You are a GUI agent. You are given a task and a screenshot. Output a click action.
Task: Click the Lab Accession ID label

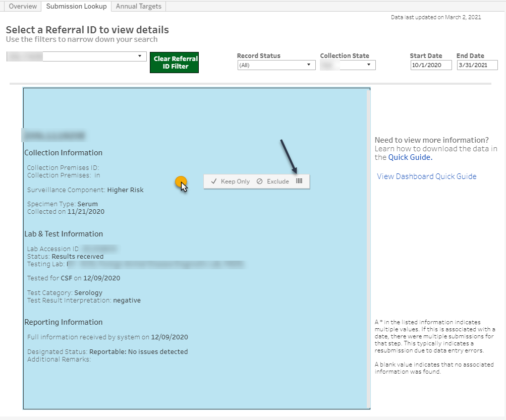tap(52, 249)
